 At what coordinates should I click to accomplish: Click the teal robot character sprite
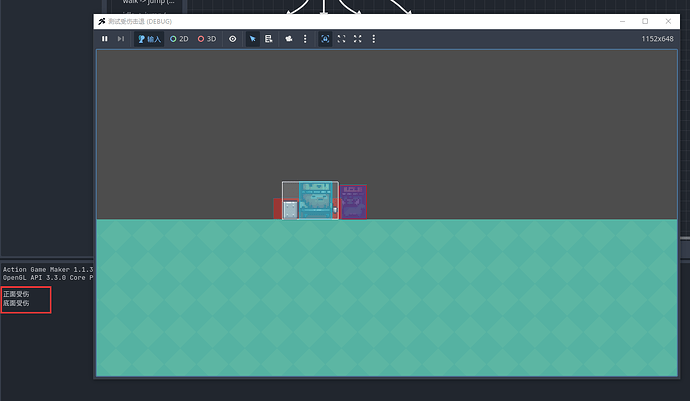point(318,200)
